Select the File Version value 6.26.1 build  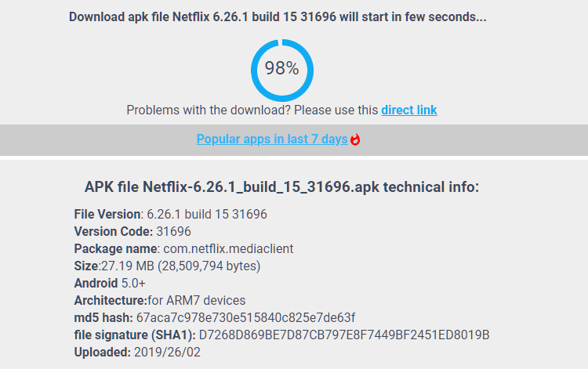tap(207, 215)
